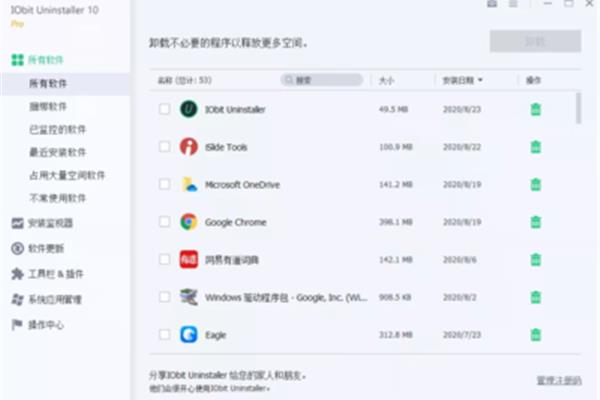
Task: Click the '100.9 MB' size value
Action: coord(396,147)
